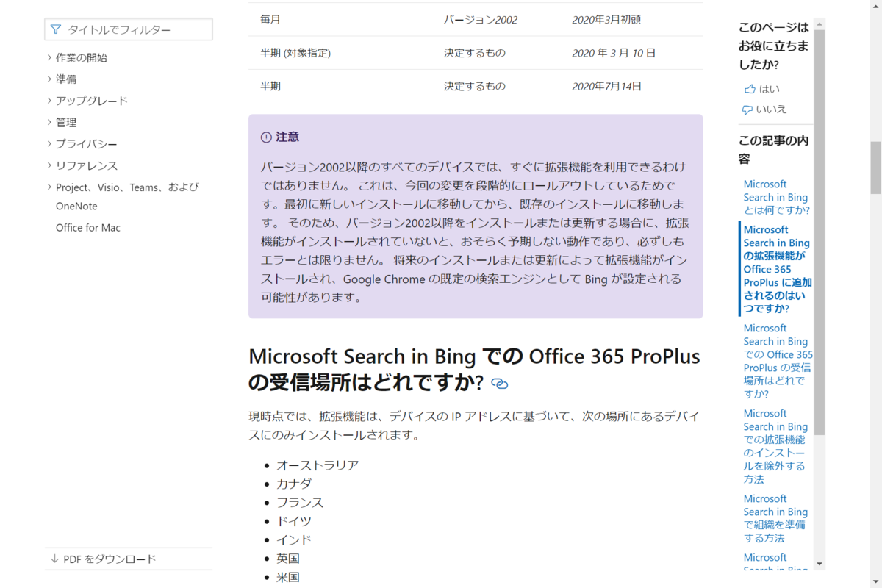Click table cell 2020年3月初頭
This screenshot has width=882, height=588.
[606, 20]
